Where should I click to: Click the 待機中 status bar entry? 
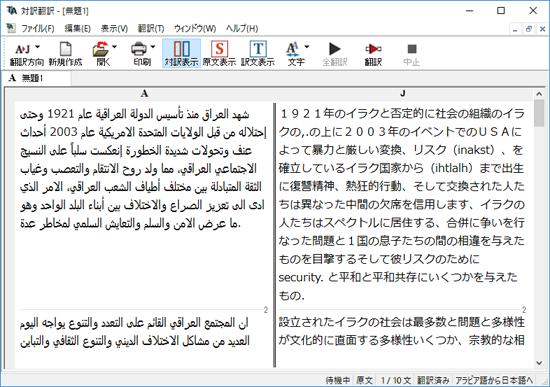tap(337, 380)
